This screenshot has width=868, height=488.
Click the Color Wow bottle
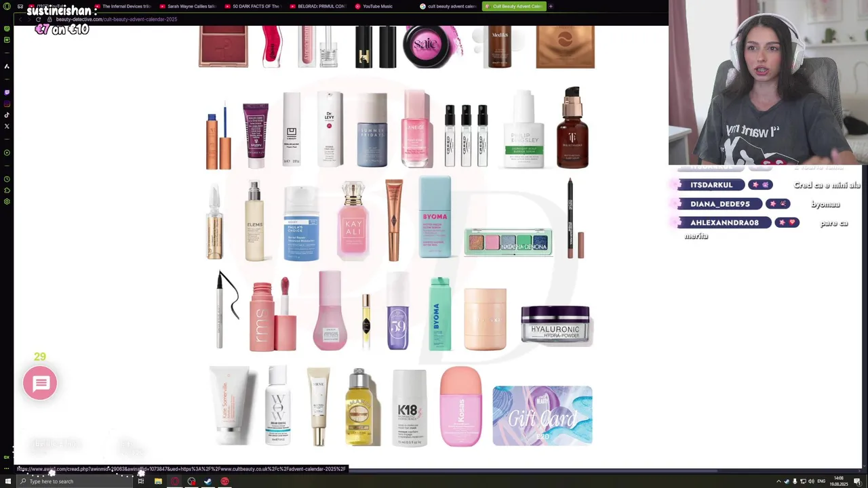pyautogui.click(x=278, y=405)
